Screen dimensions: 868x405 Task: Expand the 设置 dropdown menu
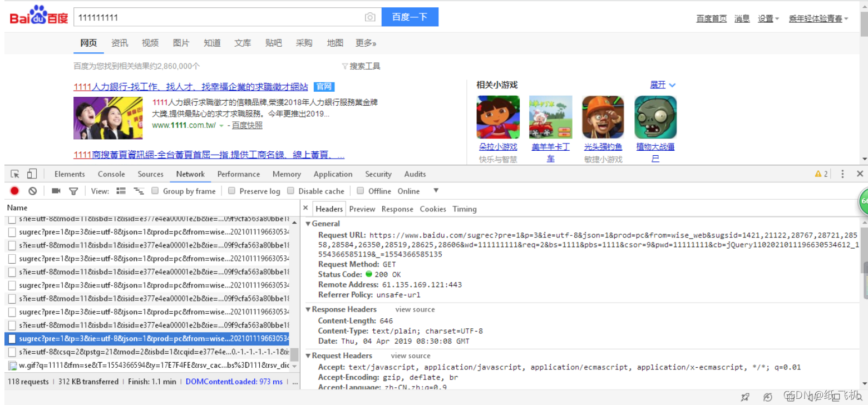(768, 18)
